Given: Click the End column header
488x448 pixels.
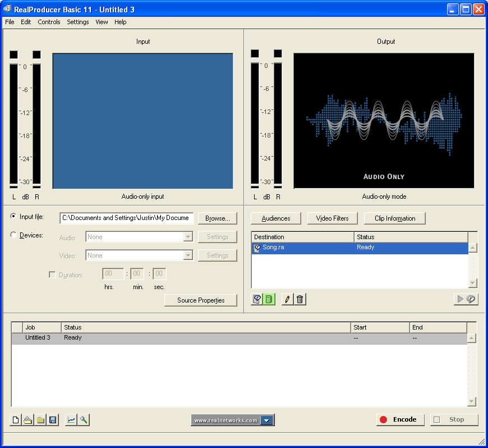Looking at the screenshot, I should coord(438,327).
